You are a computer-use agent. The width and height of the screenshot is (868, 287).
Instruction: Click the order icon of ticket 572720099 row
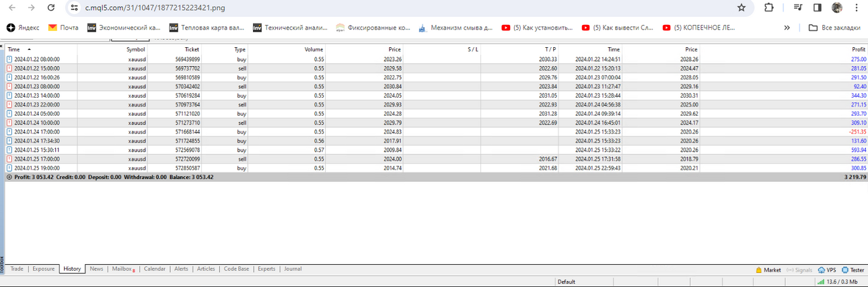(x=9, y=159)
